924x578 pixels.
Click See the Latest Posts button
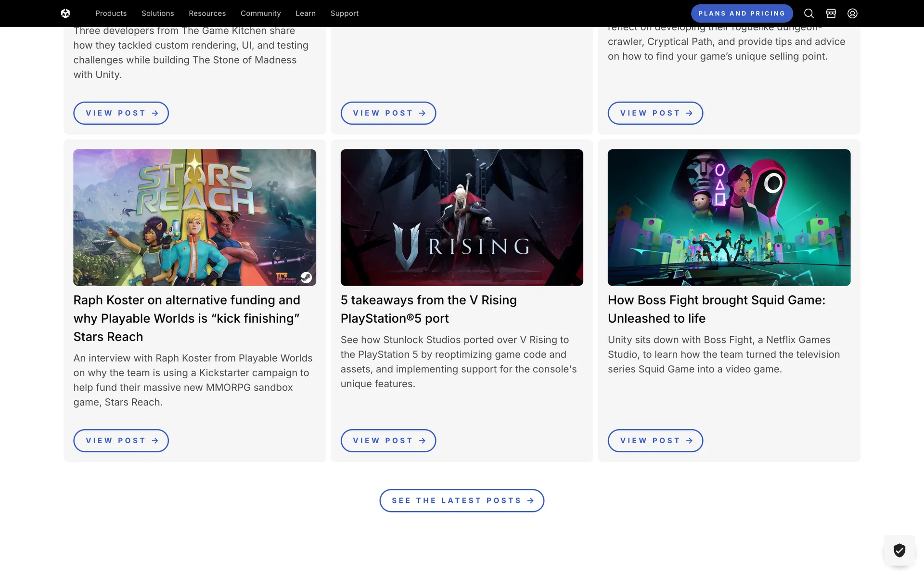(x=462, y=500)
